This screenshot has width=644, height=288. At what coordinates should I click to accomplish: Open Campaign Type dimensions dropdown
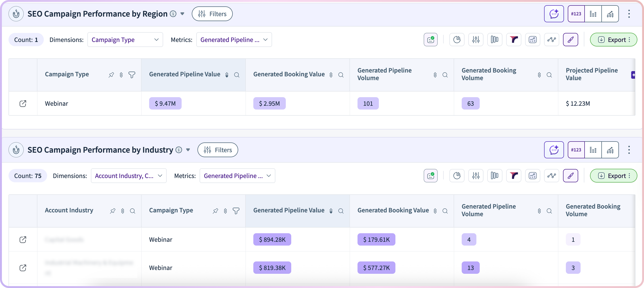(x=125, y=40)
